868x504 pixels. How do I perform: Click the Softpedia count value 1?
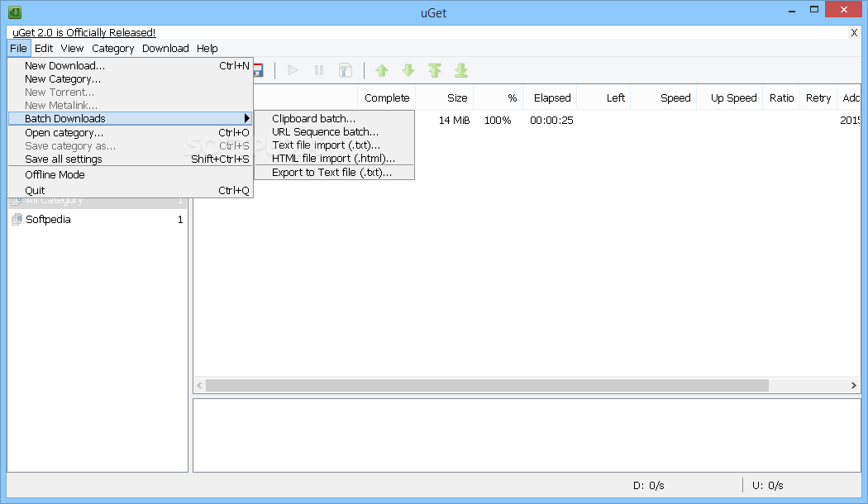pyautogui.click(x=180, y=220)
